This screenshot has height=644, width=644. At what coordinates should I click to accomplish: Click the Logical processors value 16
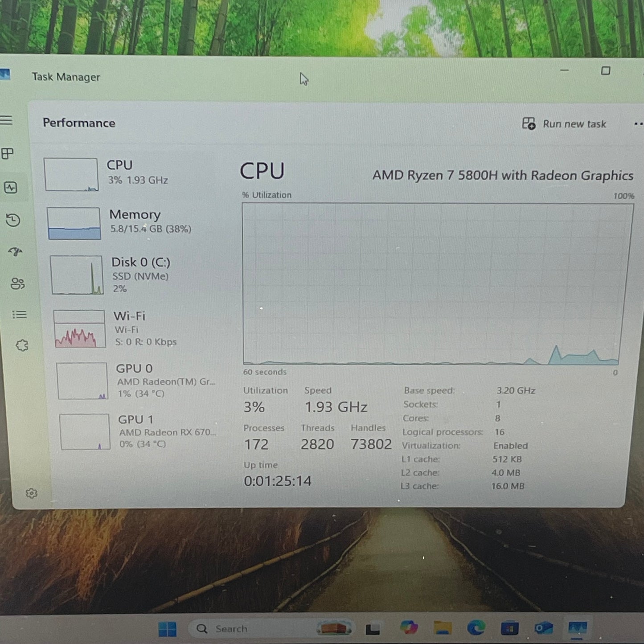pos(499,432)
